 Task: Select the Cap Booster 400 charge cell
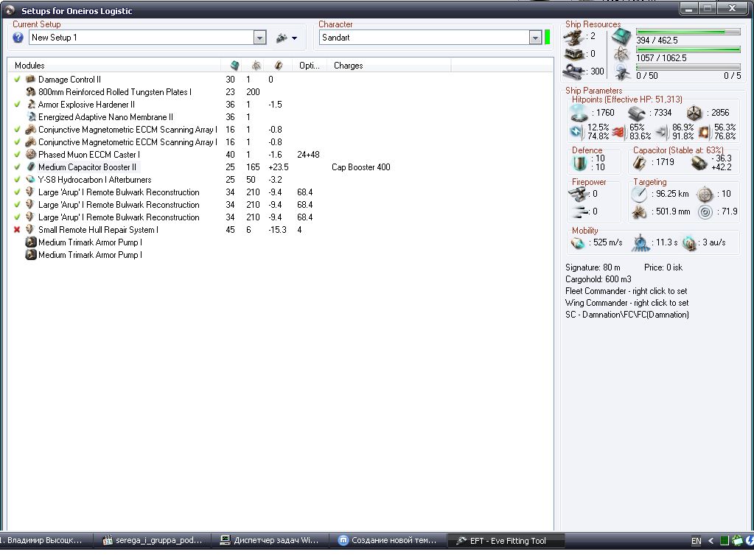(x=360, y=167)
